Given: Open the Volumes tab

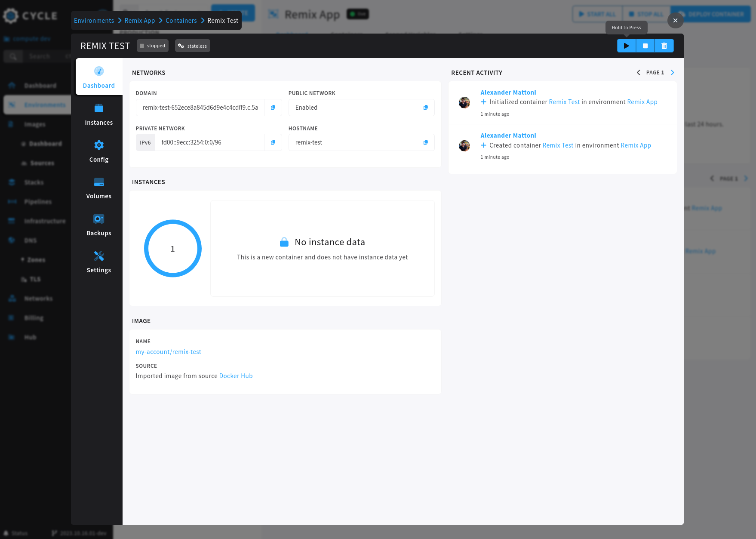Looking at the screenshot, I should pos(99,188).
